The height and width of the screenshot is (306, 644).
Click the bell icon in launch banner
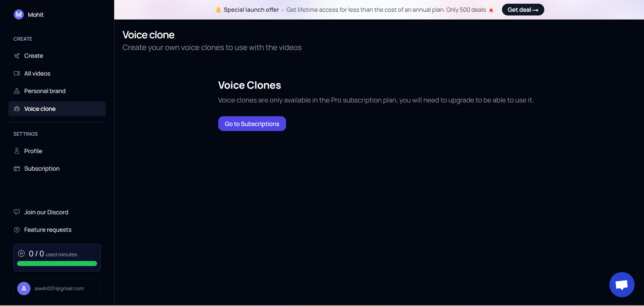pos(218,10)
